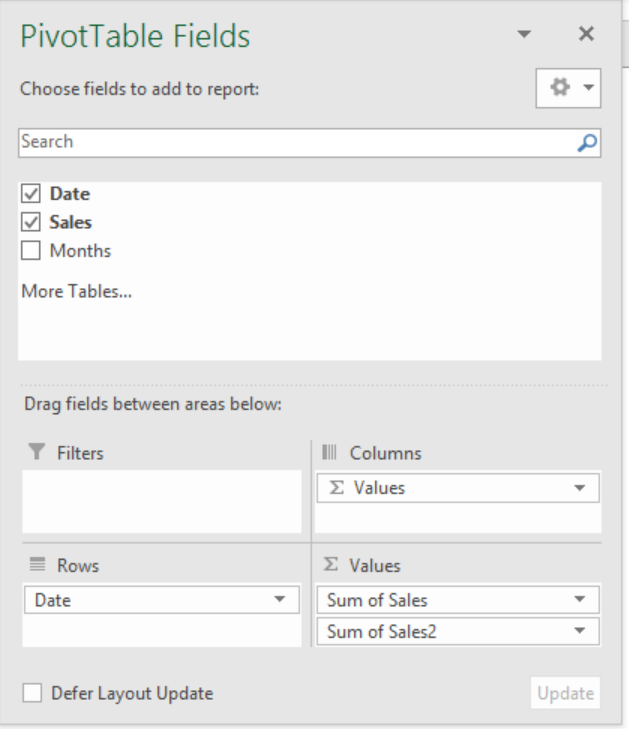Open the task pane options arrow
Image resolution: width=629 pixels, height=729 pixels.
524,34
